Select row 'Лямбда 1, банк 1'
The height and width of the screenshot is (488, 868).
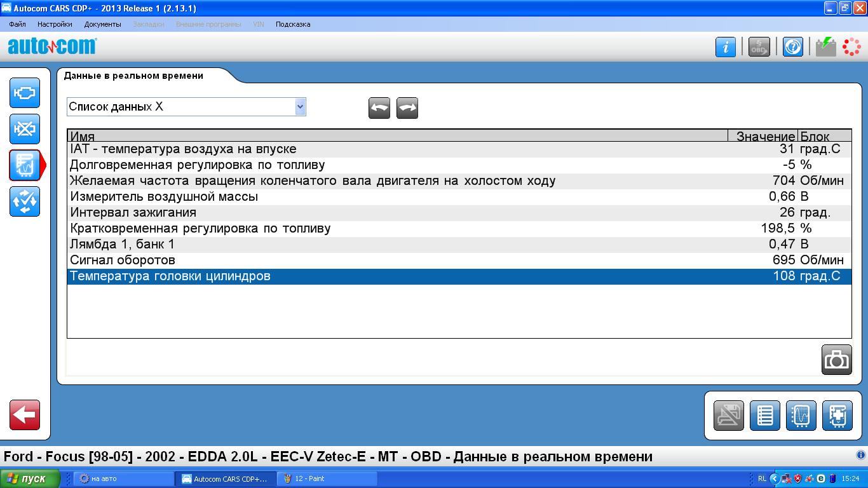(x=459, y=245)
